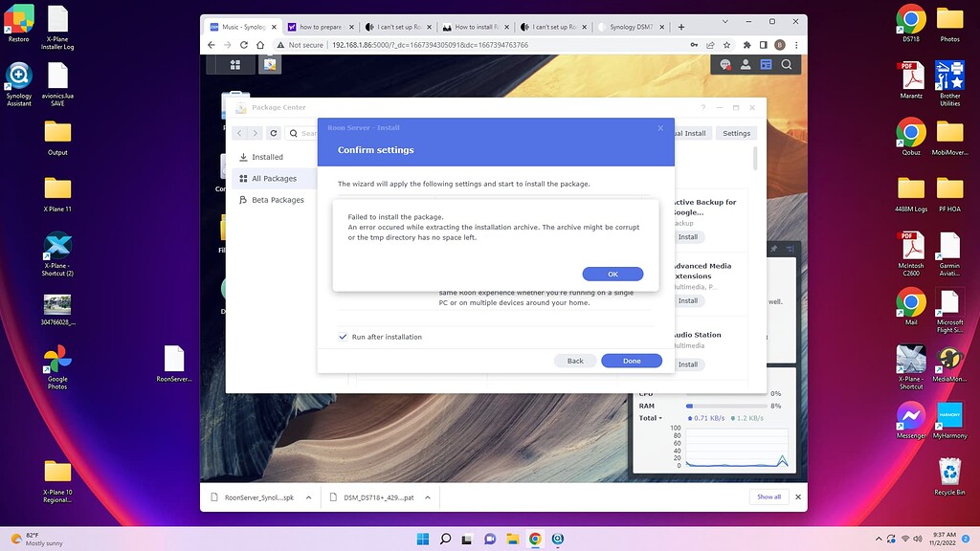980x551 pixels.
Task: Click Show all in the downloads bar
Action: [768, 496]
